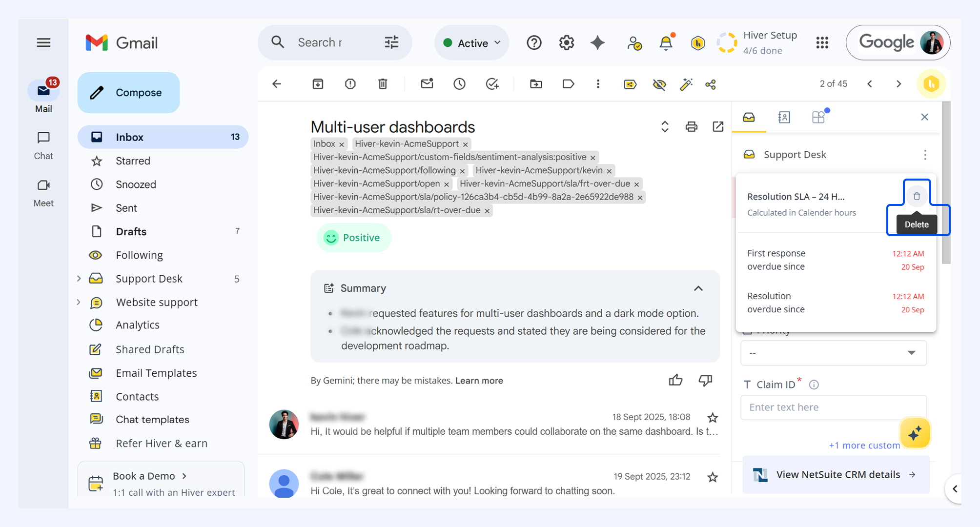Click the Hiver Setup progress ring
This screenshot has height=527, width=980.
click(727, 43)
